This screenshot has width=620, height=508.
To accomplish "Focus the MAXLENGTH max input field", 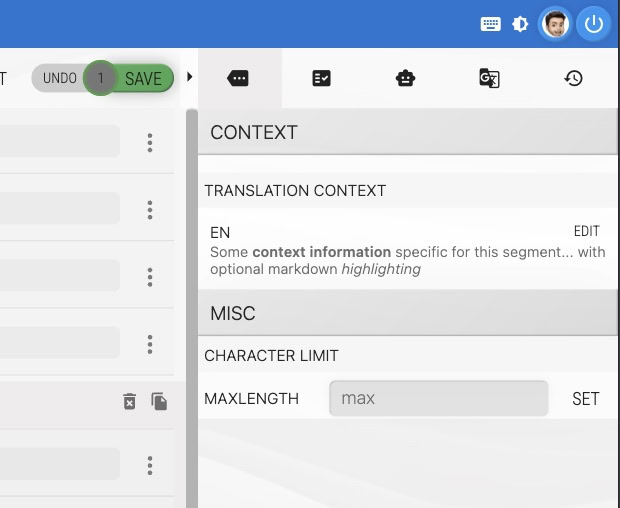I will [x=438, y=398].
